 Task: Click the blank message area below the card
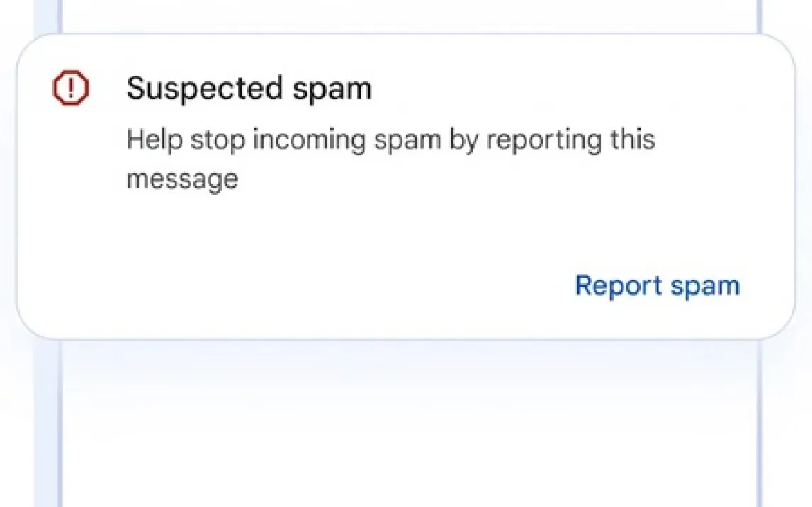pos(410,432)
